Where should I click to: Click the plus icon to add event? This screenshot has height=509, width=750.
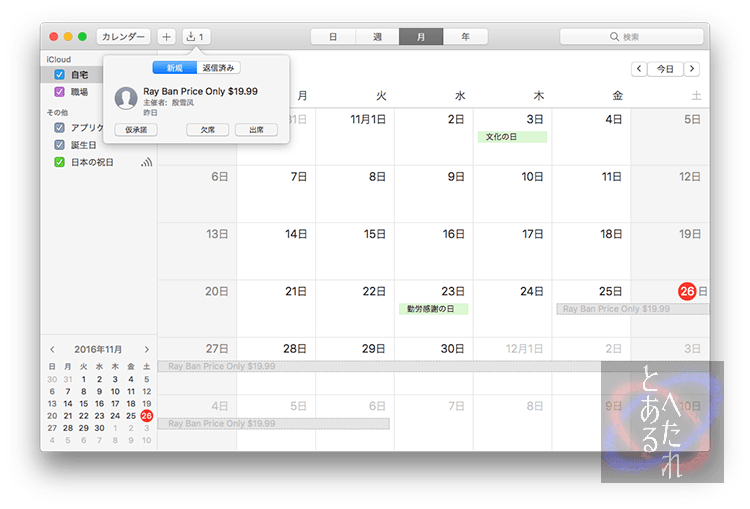(166, 37)
